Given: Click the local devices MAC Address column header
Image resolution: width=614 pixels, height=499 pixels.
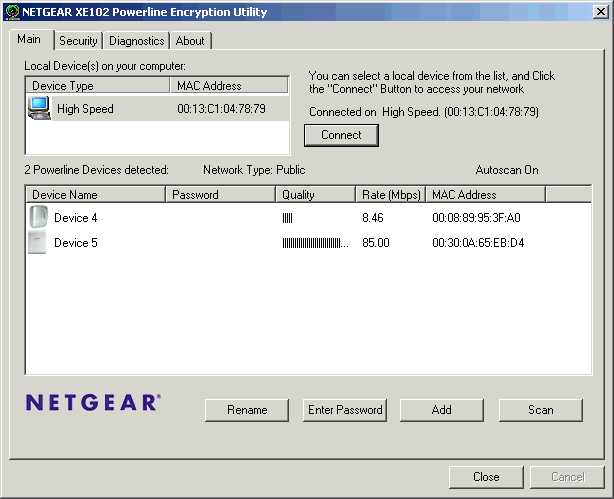Looking at the screenshot, I should 229,85.
